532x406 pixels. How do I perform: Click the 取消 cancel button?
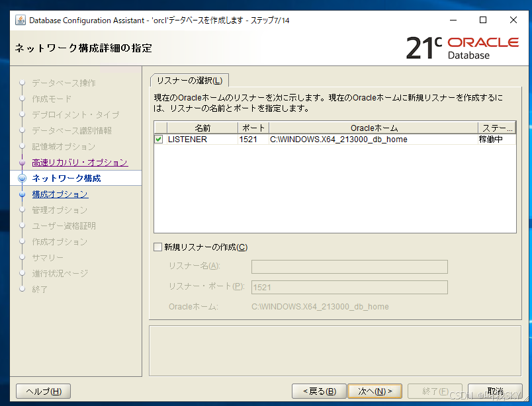point(495,391)
